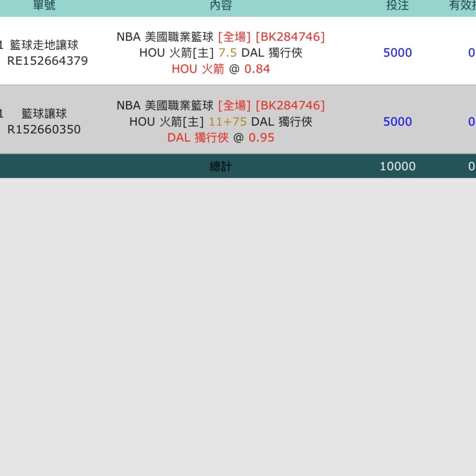Click 5000 stake in the R152660350 row
476x476 pixels.
click(x=398, y=122)
